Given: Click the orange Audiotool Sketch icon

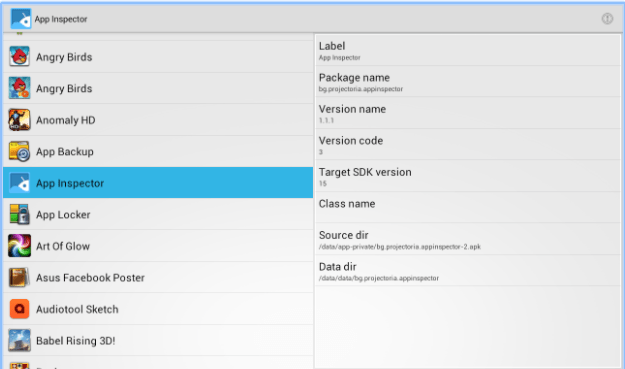Looking at the screenshot, I should pos(19,309).
